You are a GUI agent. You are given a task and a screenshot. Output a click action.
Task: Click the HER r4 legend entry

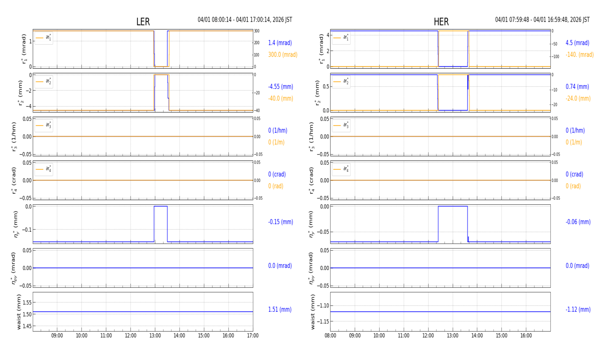point(341,169)
